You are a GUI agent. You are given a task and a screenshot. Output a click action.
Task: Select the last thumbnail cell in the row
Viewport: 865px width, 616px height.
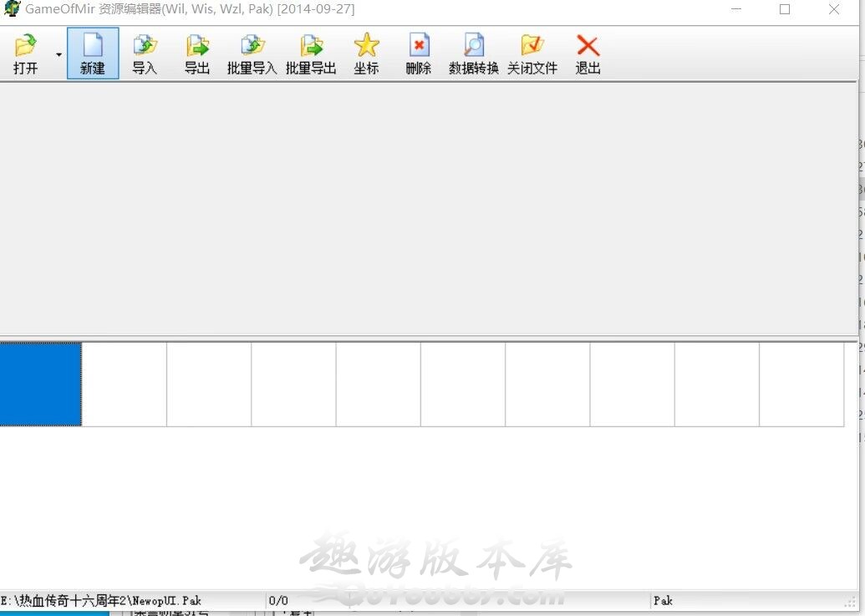point(801,384)
